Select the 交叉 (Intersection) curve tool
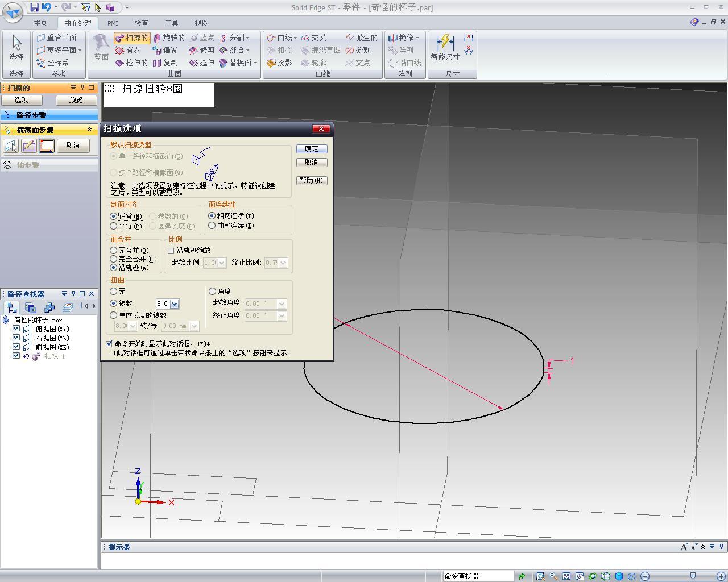The width and height of the screenshot is (728, 582). [x=313, y=38]
